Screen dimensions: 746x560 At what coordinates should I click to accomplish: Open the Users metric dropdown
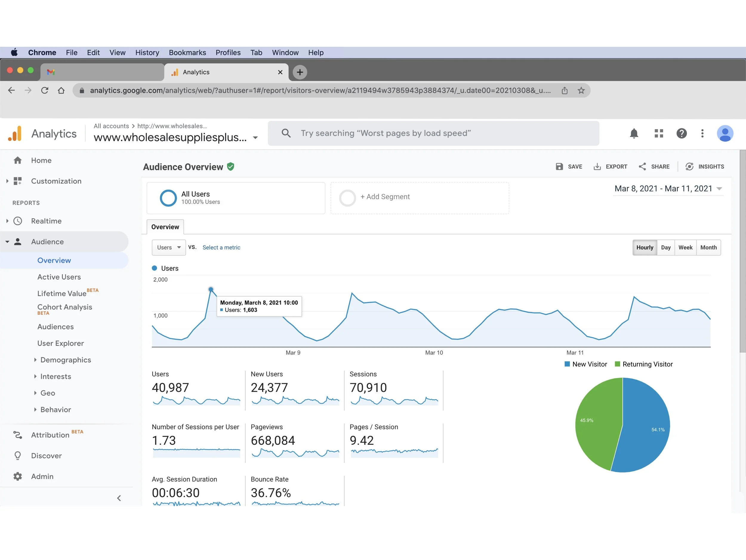point(169,248)
